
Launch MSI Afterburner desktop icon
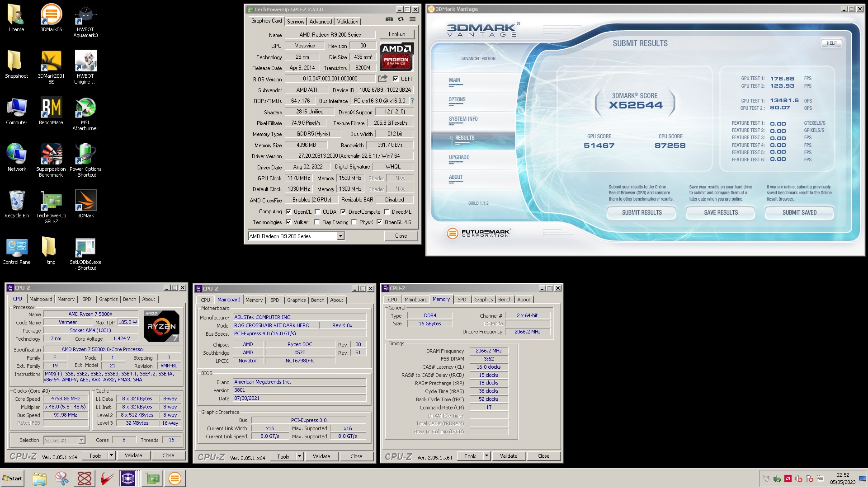(x=85, y=114)
